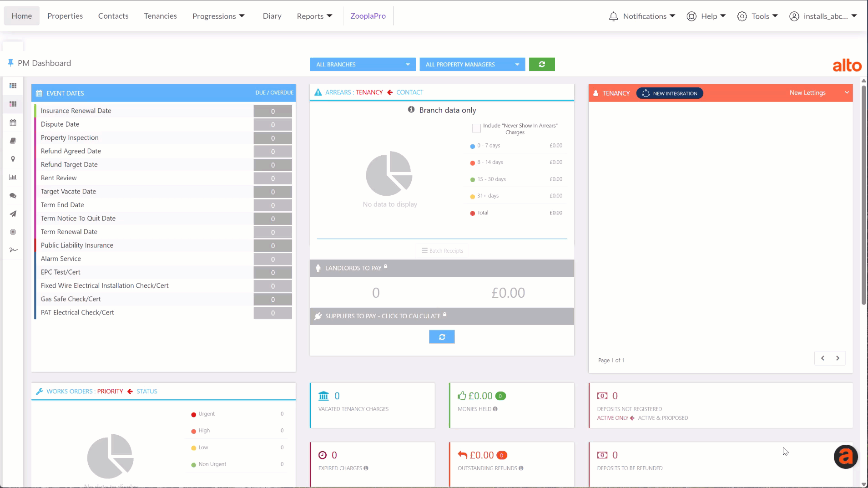The height and width of the screenshot is (488, 868).
Task: Select the paper plane sidebar icon
Action: pos(13,214)
